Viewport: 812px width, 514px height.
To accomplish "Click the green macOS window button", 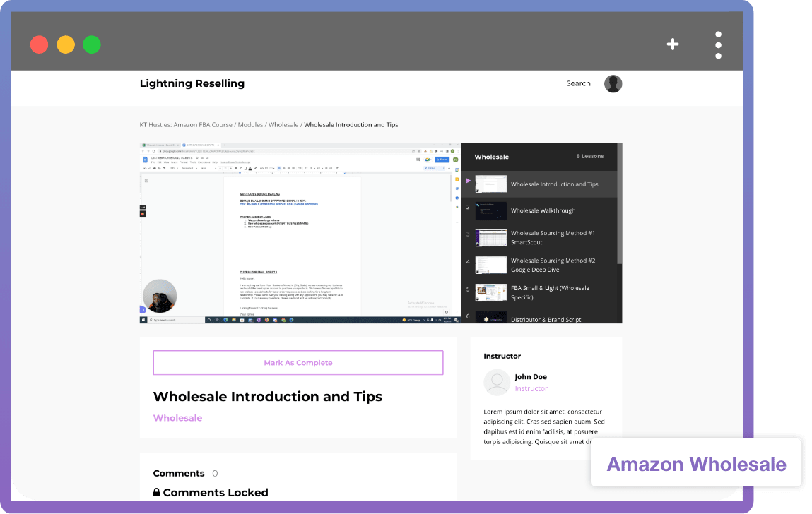I will click(92, 44).
